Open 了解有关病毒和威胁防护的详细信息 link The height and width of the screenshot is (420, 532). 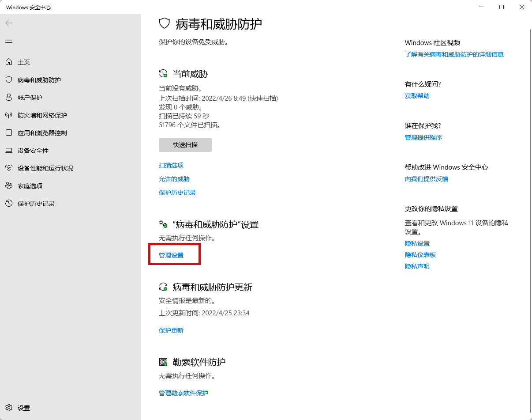tap(454, 54)
